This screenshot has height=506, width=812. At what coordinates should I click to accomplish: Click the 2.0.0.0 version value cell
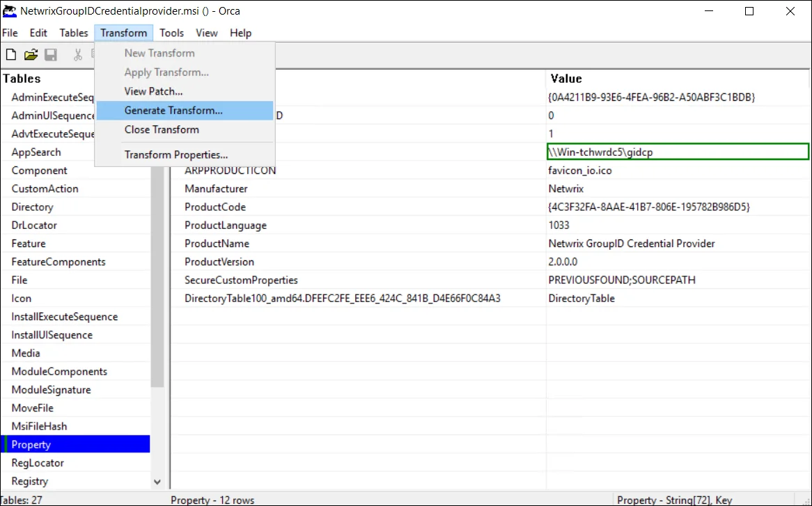(x=563, y=262)
